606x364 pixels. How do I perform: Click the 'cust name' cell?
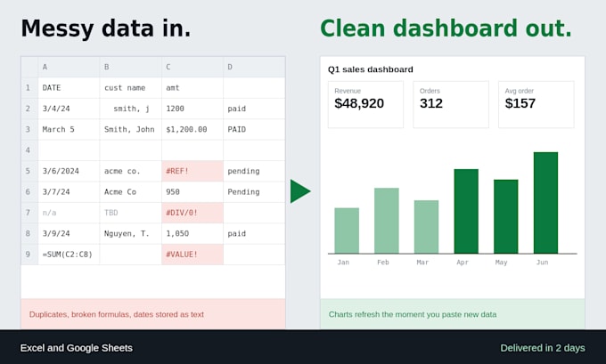pyautogui.click(x=131, y=87)
